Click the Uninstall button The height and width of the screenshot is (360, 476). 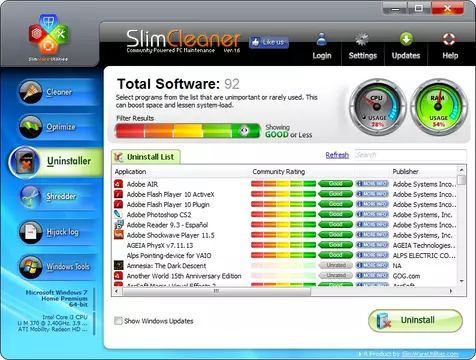(x=415, y=321)
